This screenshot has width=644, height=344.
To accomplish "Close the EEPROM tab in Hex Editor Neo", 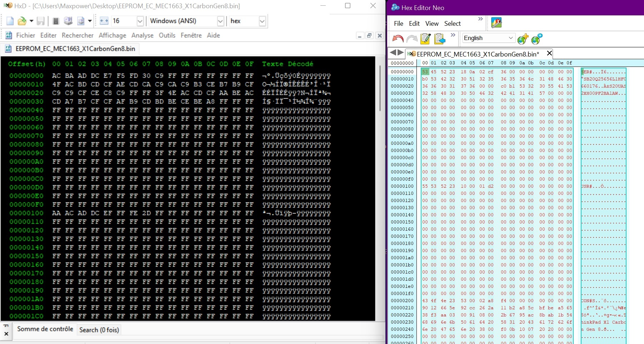I will (x=549, y=53).
